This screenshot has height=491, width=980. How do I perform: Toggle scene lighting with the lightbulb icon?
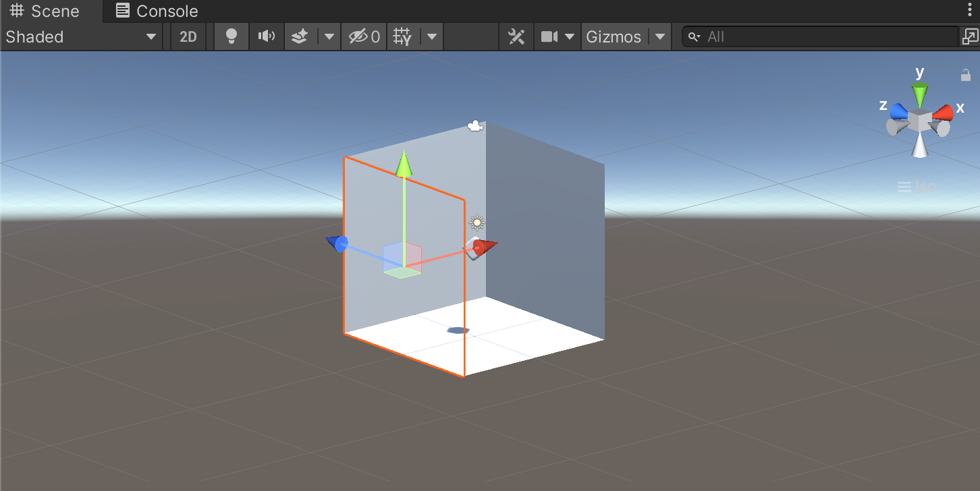231,37
